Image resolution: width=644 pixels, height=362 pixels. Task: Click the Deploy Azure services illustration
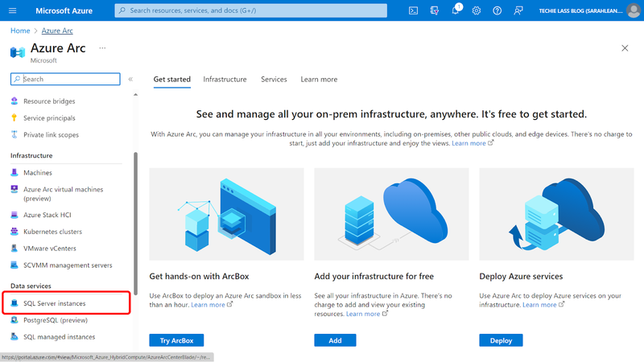click(556, 214)
